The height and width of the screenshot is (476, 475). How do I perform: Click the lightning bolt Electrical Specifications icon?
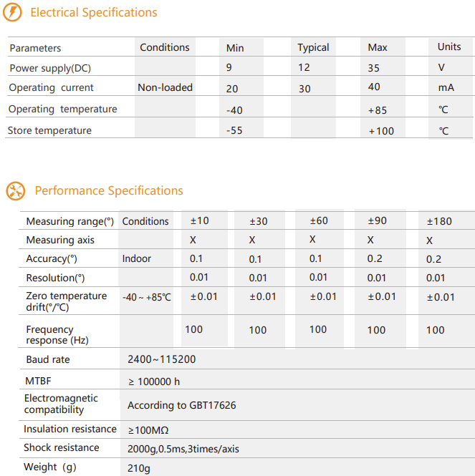[12, 12]
